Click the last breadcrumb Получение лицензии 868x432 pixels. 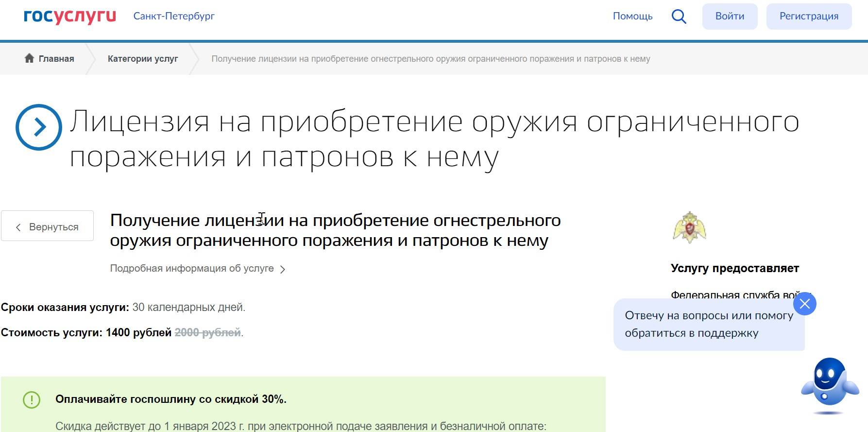tap(430, 59)
